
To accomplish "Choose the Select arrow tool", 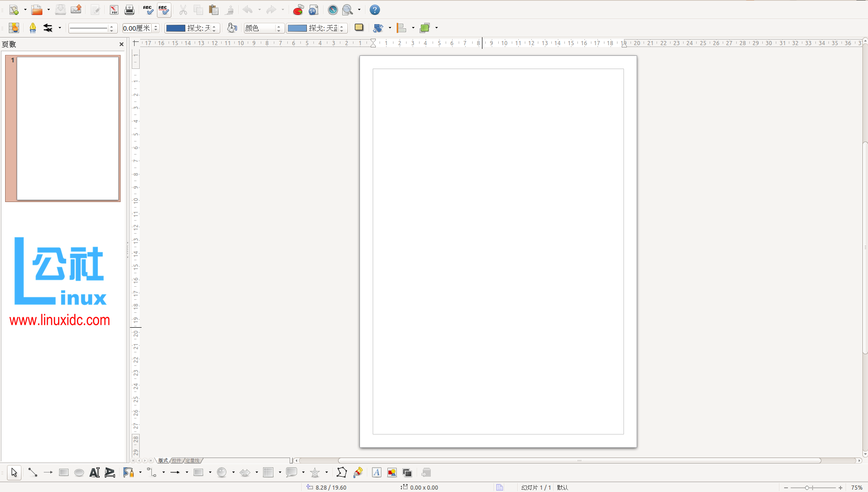I will pyautogui.click(x=14, y=472).
